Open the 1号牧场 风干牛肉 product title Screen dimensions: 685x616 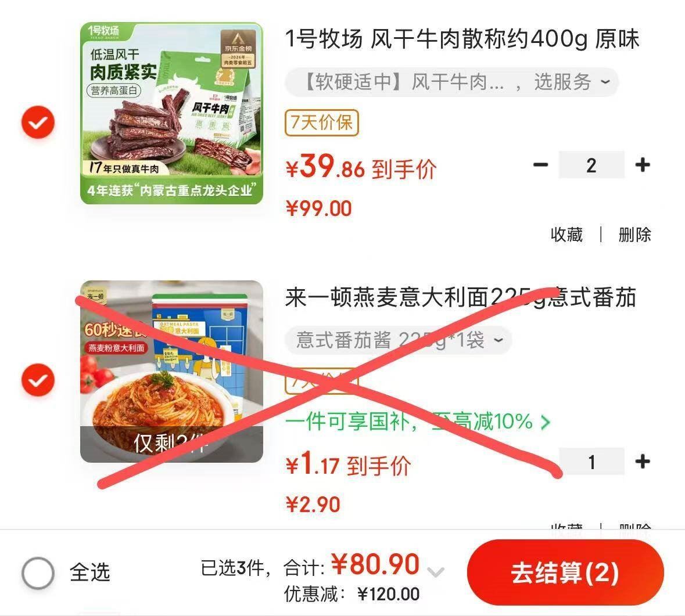click(462, 39)
